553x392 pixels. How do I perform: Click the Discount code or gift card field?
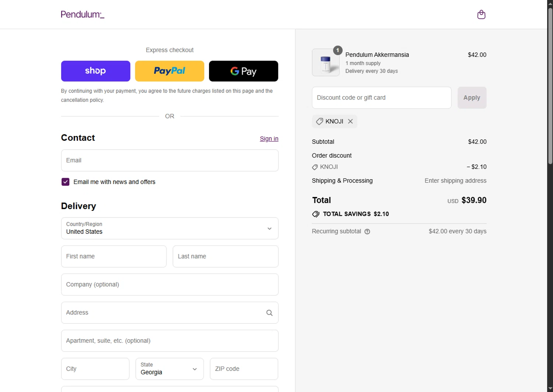[x=382, y=98]
